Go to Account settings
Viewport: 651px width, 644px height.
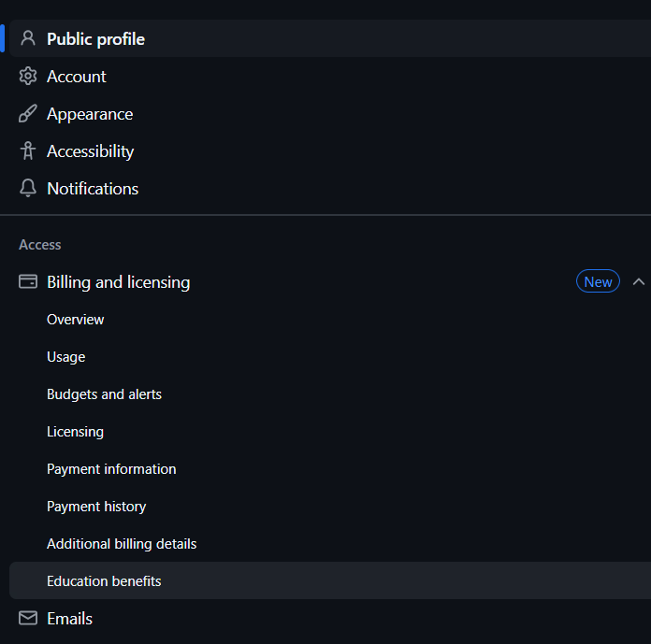pos(77,77)
